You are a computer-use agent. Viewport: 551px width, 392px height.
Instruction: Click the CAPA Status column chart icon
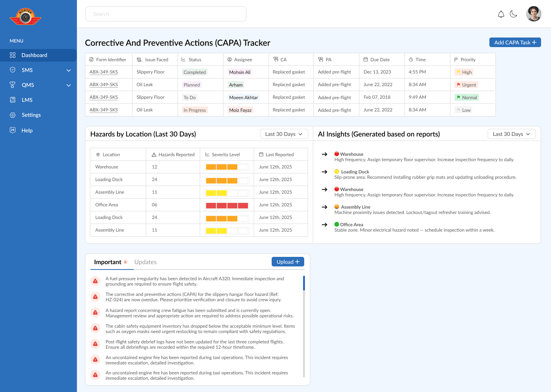[184, 60]
